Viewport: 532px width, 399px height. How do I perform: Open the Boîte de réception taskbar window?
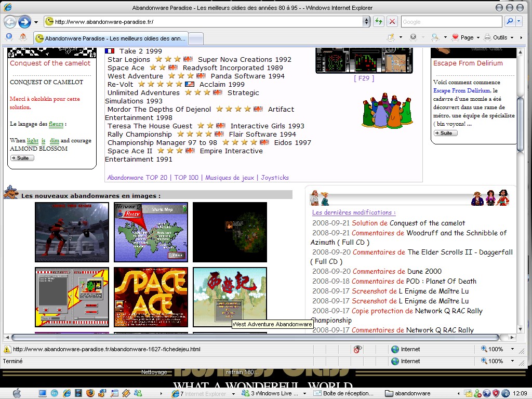tap(343, 393)
